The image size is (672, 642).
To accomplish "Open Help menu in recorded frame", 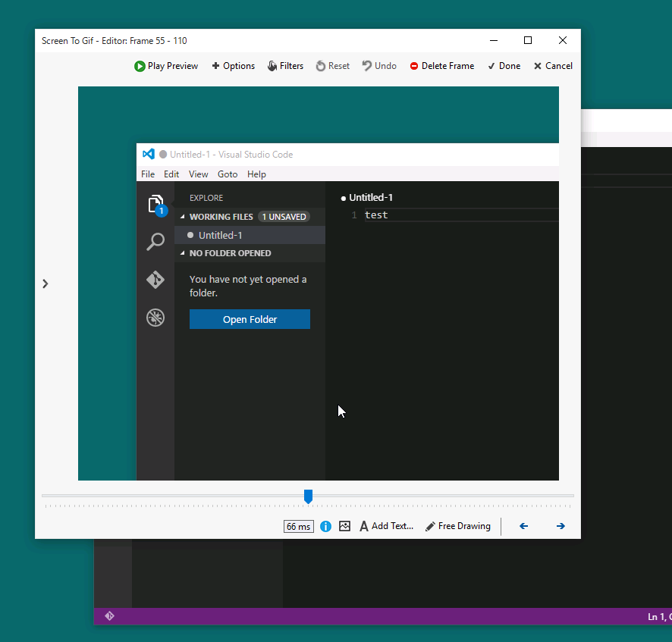I will pos(256,174).
